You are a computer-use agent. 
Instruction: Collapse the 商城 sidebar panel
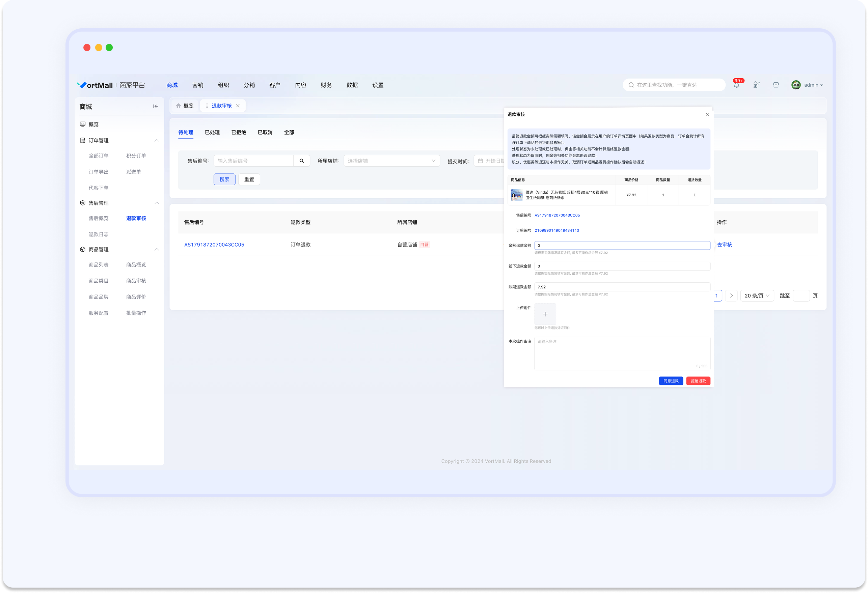pyautogui.click(x=155, y=107)
